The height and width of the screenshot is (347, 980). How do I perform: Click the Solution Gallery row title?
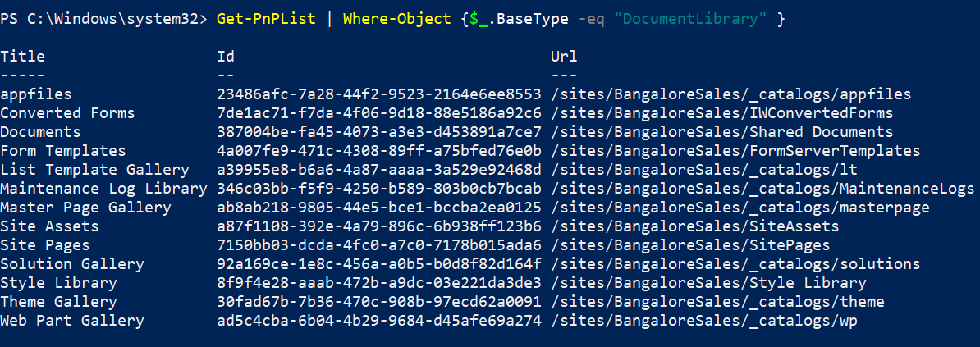(x=72, y=264)
